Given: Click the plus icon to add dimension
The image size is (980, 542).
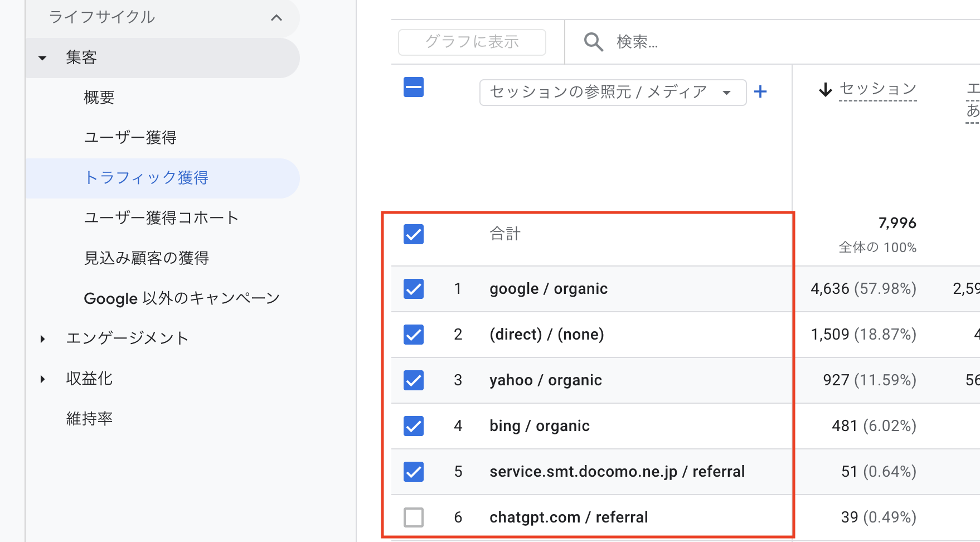Looking at the screenshot, I should tap(760, 92).
